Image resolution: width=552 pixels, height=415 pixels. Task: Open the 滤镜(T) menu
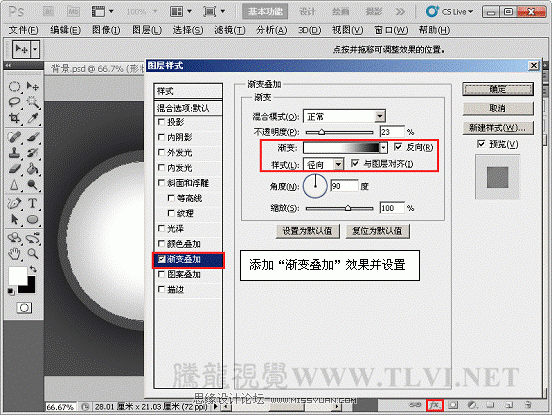tap(230, 30)
